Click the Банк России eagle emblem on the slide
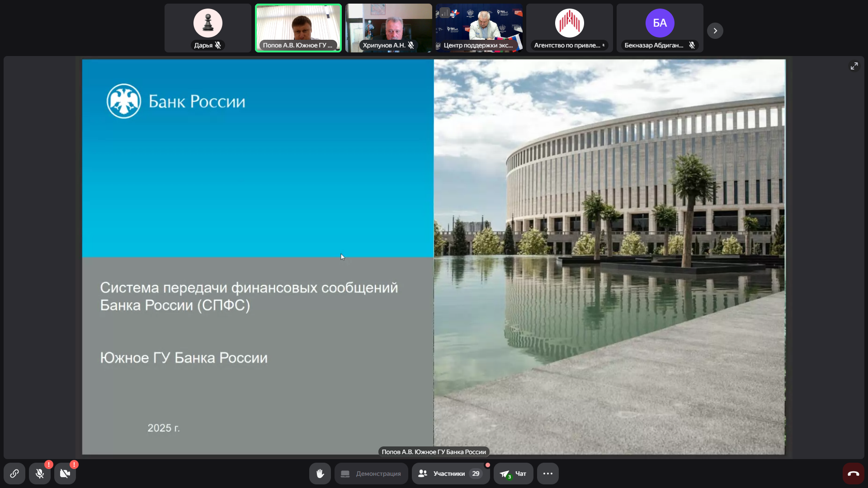Viewport: 868px width, 488px height. point(124,101)
